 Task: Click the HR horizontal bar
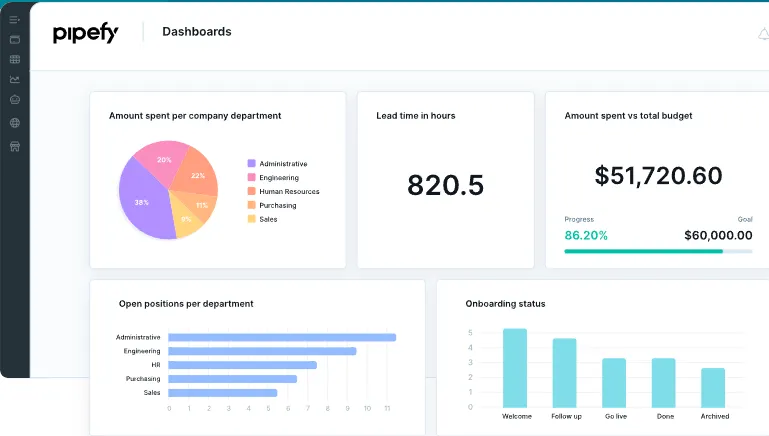point(242,365)
